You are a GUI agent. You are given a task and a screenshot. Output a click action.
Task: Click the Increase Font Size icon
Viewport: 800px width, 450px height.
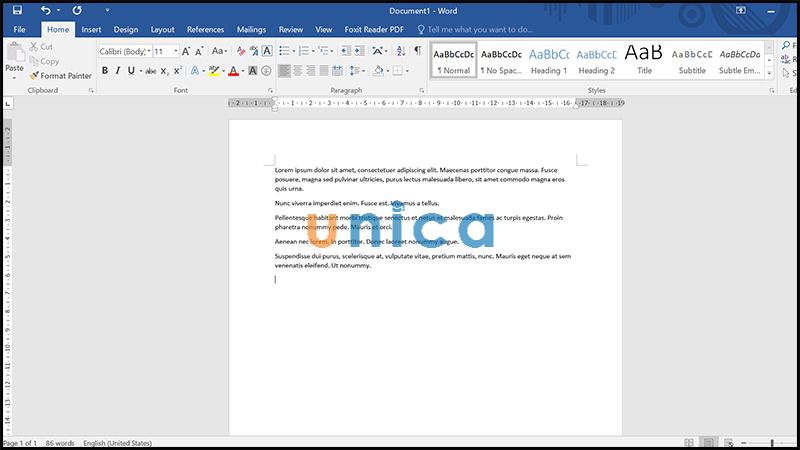click(186, 51)
